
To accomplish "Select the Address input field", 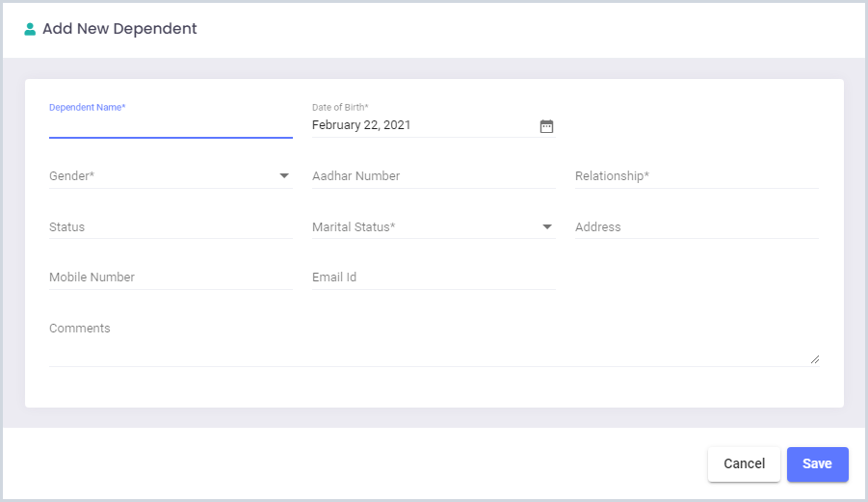I will [x=697, y=227].
